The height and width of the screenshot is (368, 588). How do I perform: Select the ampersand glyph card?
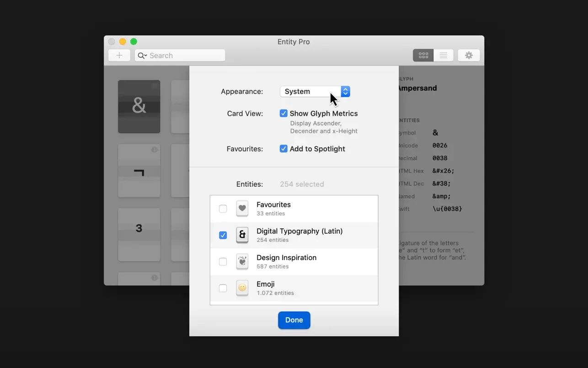139,107
